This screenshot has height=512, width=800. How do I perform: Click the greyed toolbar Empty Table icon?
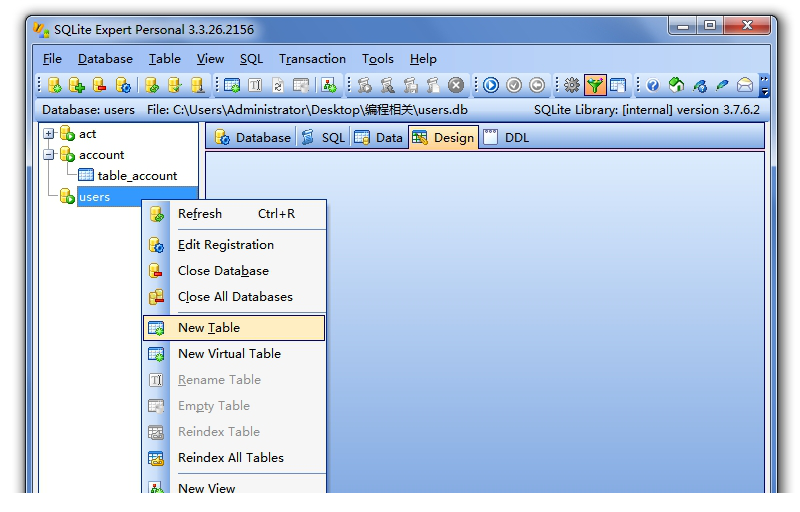[301, 85]
